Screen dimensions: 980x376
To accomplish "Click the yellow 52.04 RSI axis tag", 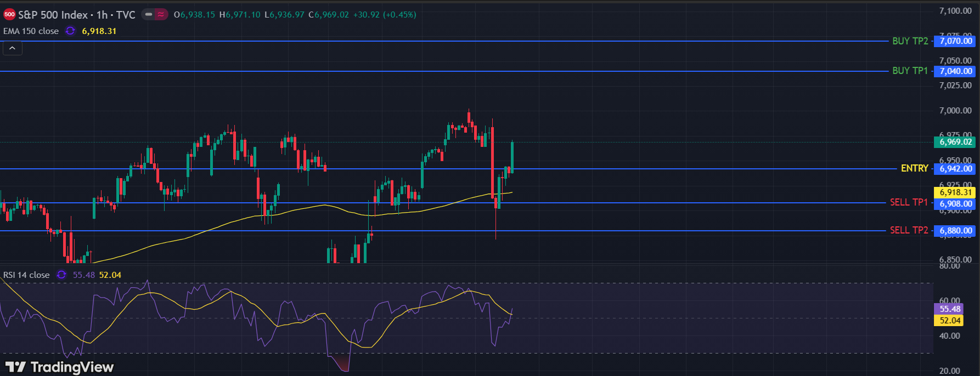I will click(x=950, y=321).
